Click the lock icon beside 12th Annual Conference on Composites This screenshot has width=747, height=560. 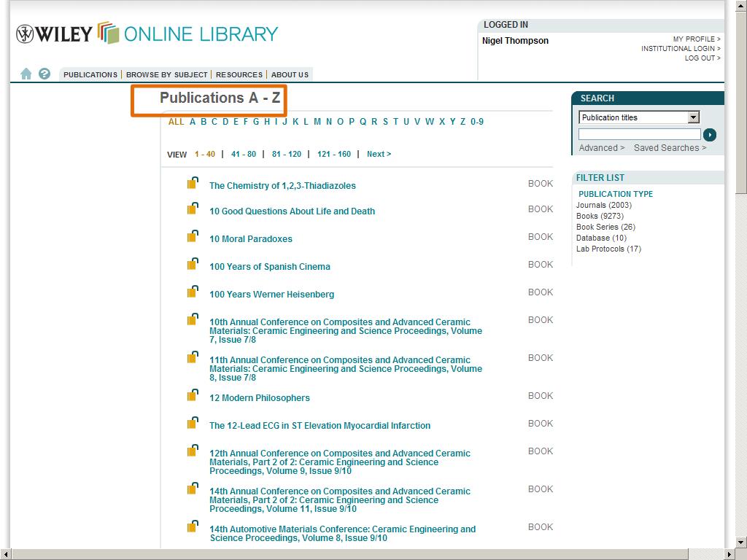(193, 451)
